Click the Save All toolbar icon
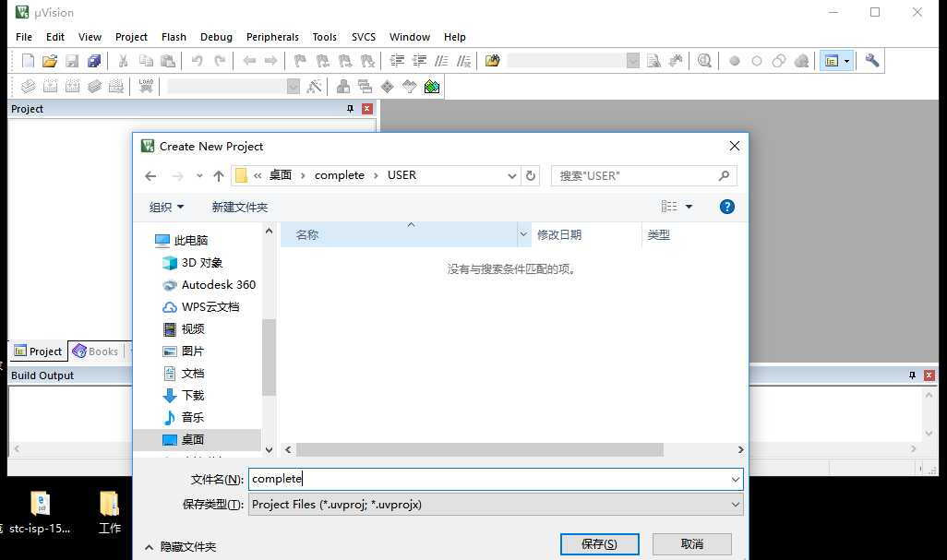This screenshot has height=560, width=947. click(94, 60)
